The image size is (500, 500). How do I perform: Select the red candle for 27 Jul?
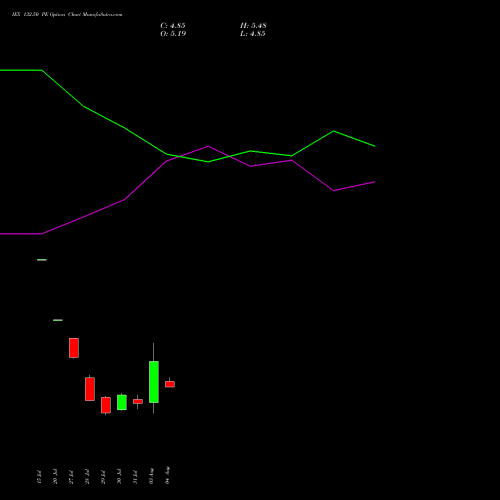74,348
